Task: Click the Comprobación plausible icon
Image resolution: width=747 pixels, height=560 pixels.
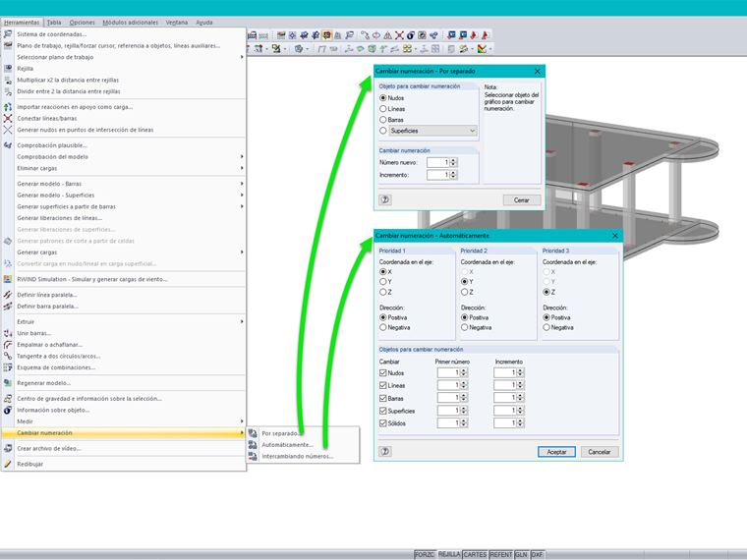Action: tap(8, 145)
